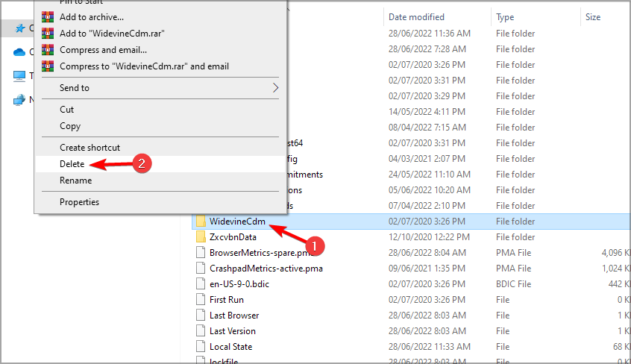
Task: Expand the Send to submenu arrow
Action: pos(275,88)
